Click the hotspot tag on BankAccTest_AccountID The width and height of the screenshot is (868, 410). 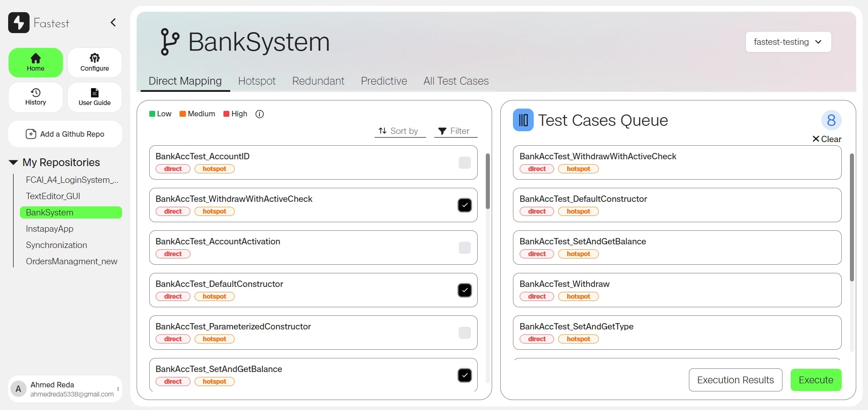(214, 169)
